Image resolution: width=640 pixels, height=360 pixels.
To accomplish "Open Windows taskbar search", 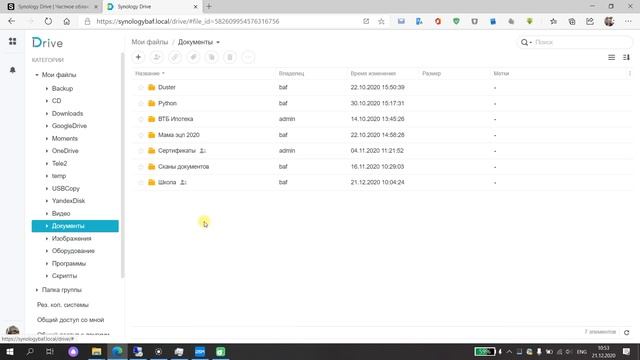I will click(30, 351).
